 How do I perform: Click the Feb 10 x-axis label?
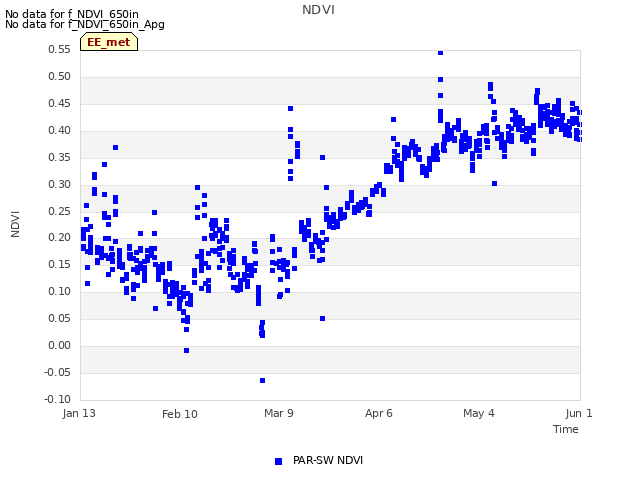tap(180, 414)
